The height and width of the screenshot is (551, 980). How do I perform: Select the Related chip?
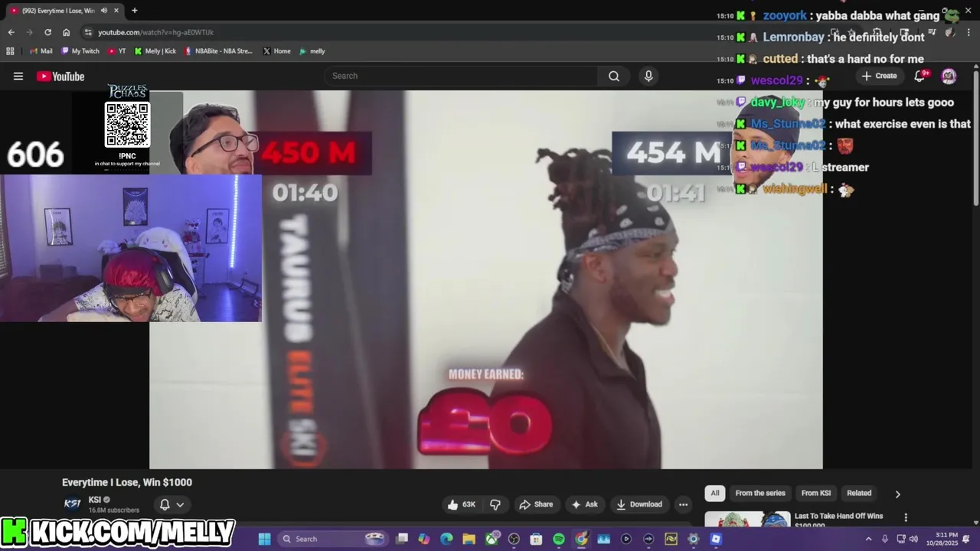(x=859, y=494)
